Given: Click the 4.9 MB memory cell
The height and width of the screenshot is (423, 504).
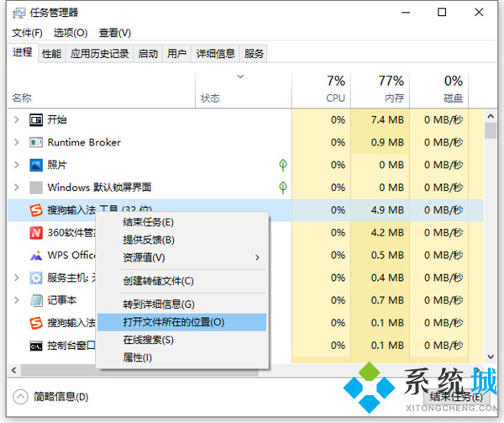Looking at the screenshot, I should click(380, 210).
